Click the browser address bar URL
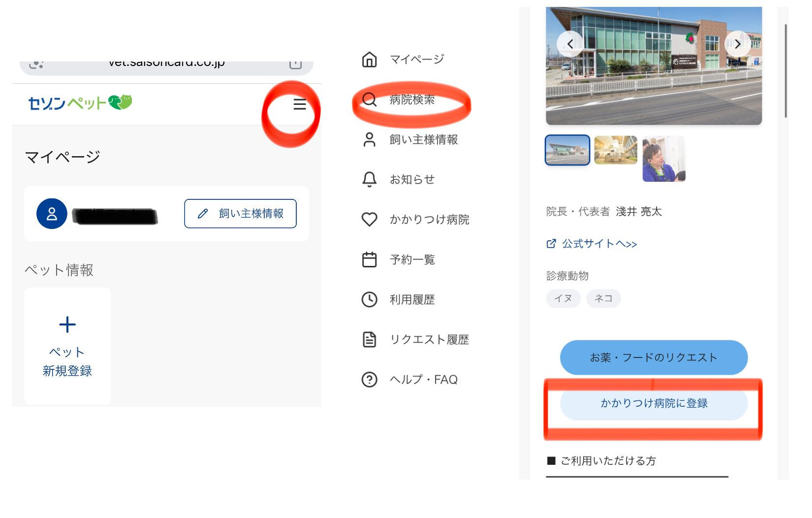Viewport: 812px width, 518px height. click(166, 64)
